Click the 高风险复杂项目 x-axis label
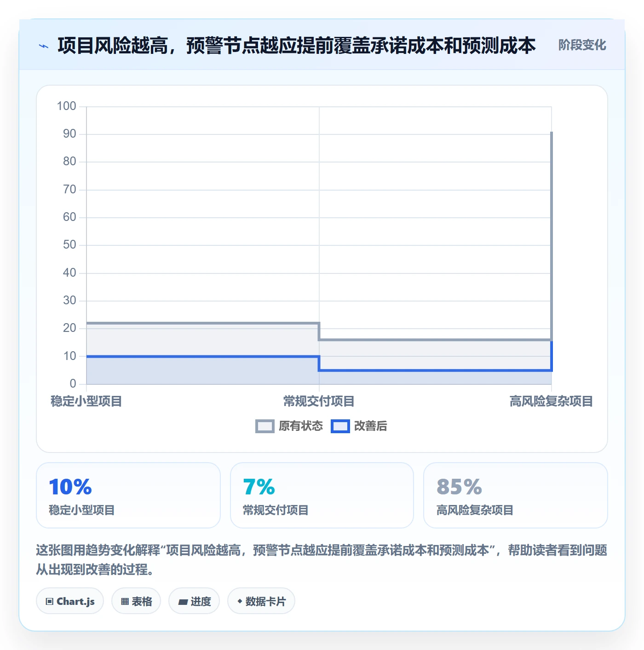 (x=551, y=401)
